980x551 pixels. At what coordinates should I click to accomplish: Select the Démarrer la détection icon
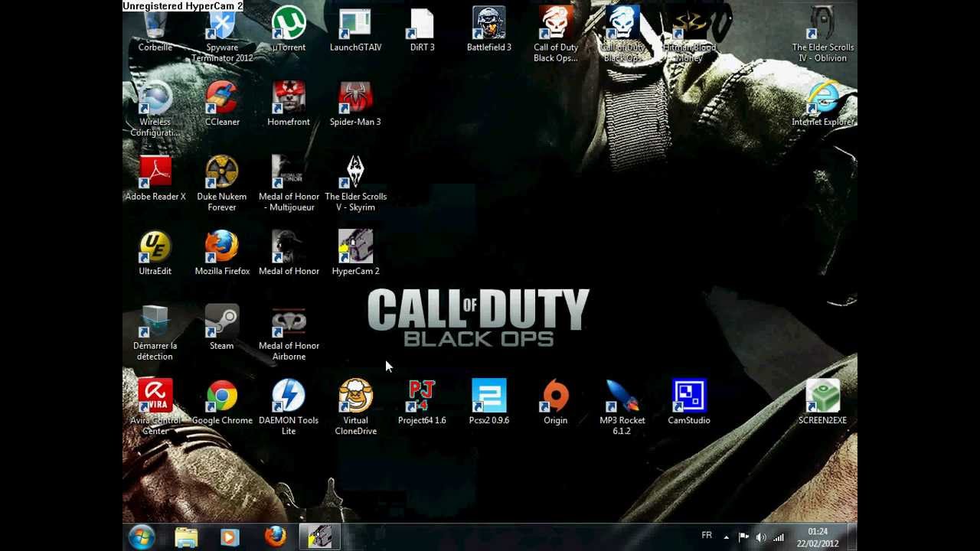click(155, 334)
